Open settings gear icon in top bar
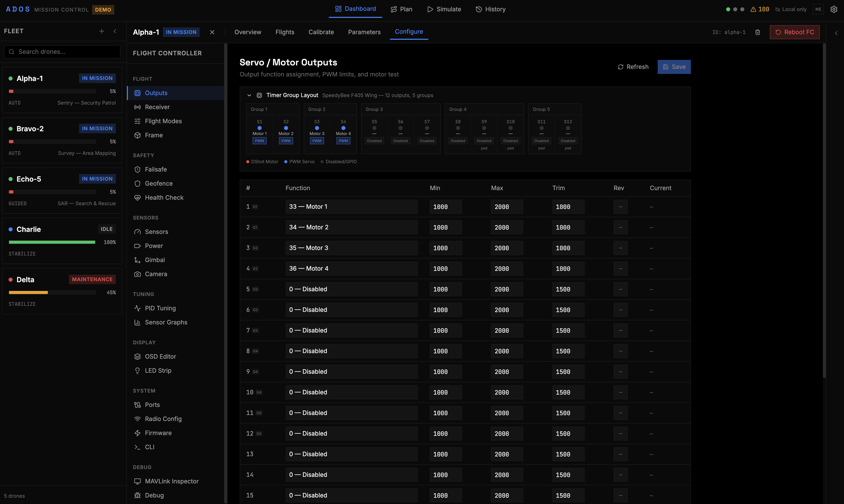The image size is (844, 504). (833, 9)
